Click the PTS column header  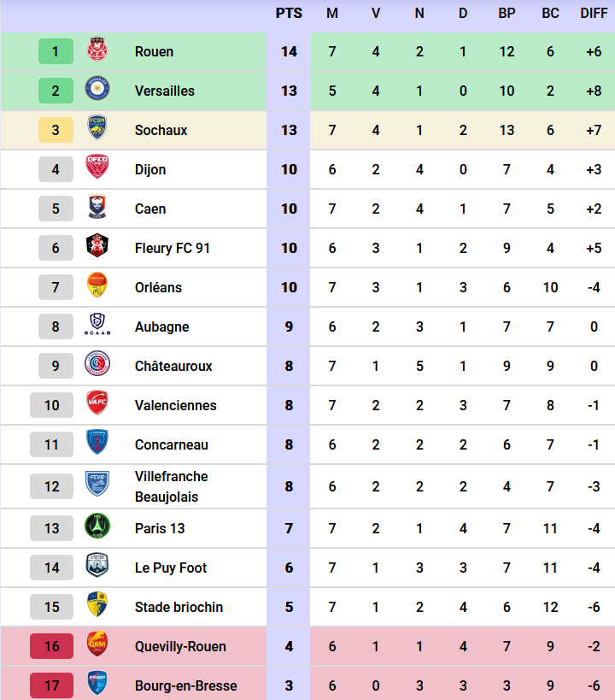point(289,14)
